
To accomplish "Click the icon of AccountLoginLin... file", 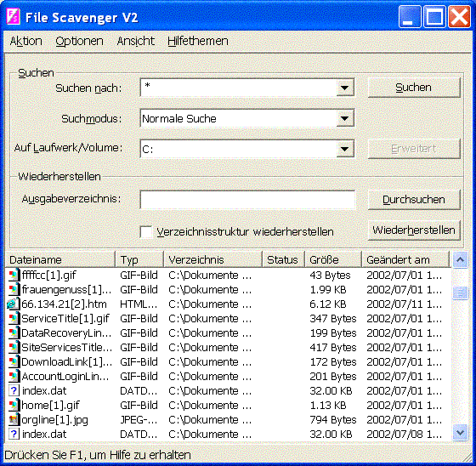I will [14, 377].
